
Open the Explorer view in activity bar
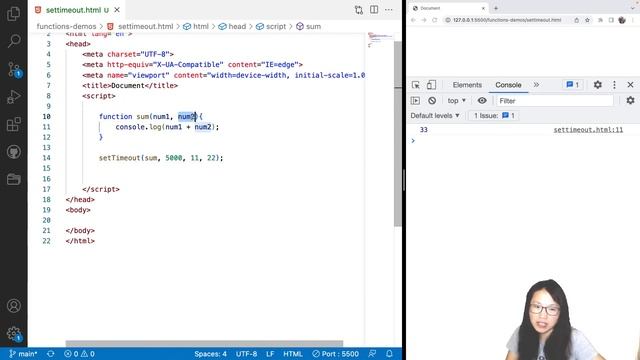13,13
